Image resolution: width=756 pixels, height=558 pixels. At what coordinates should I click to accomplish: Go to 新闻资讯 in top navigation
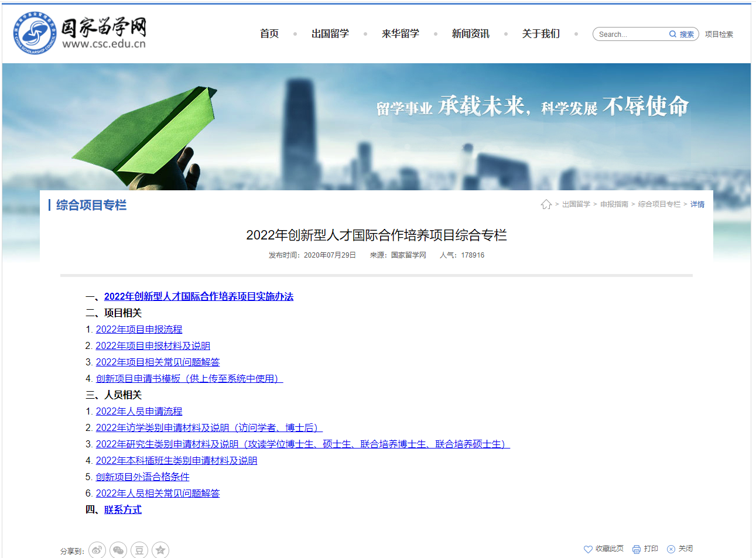coord(471,34)
